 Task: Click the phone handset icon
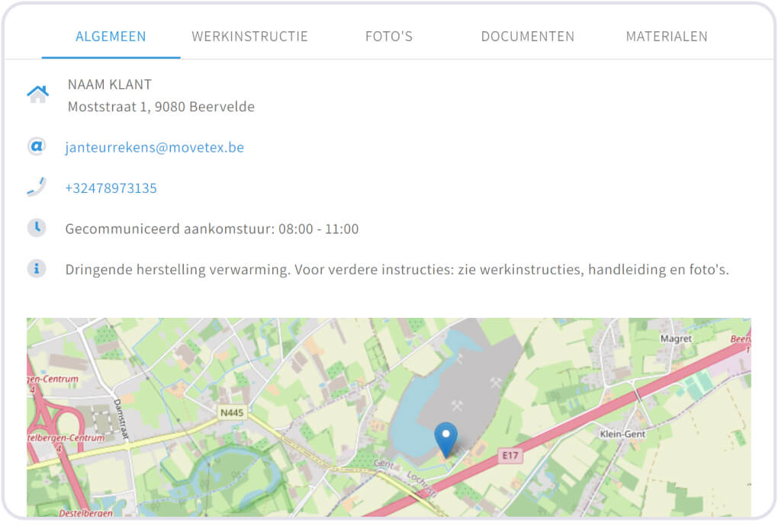(x=37, y=187)
